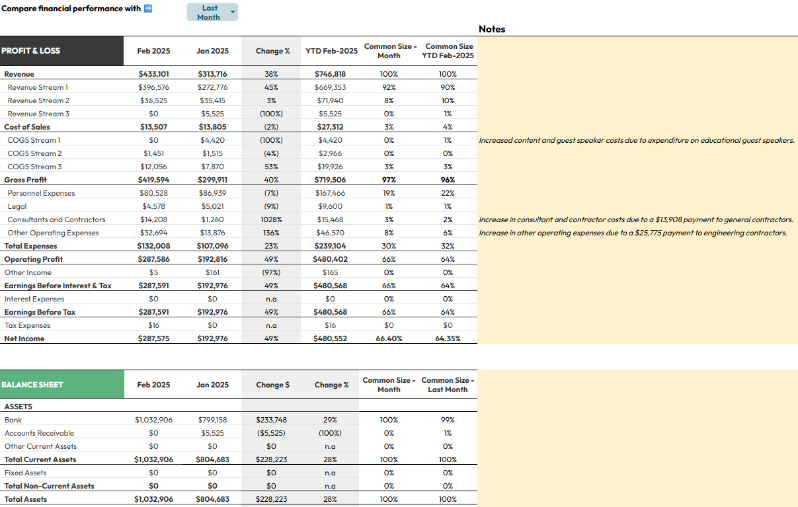Click the note about educational guest speakers

click(637, 140)
